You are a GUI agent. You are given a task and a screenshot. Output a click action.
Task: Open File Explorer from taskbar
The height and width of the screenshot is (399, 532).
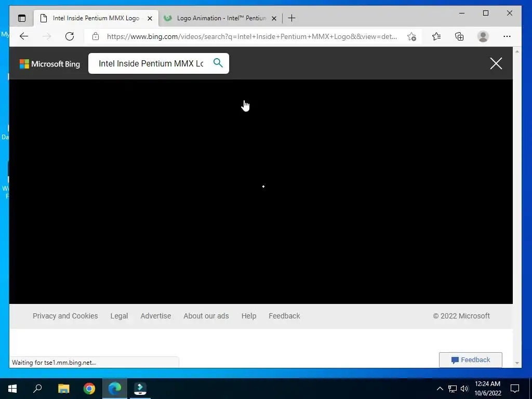point(63,389)
